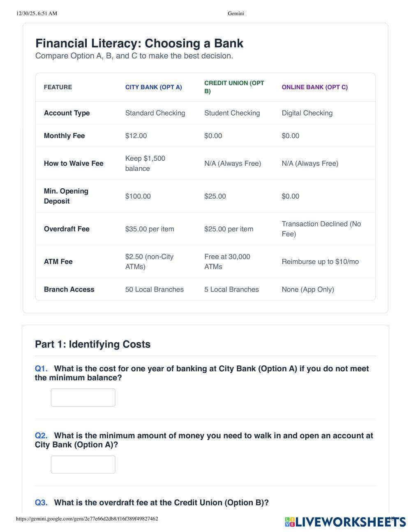The width and height of the screenshot is (411, 532).
Task: Click the Overdraft Fee row label
Action: [67, 229]
